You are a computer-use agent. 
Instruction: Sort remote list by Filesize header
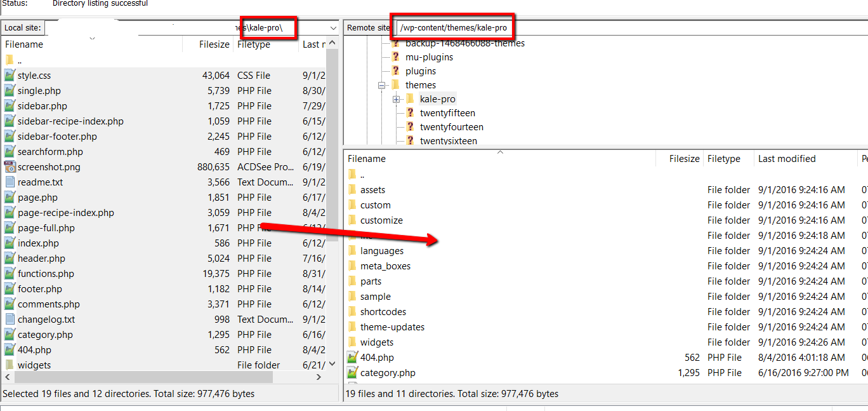(684, 159)
